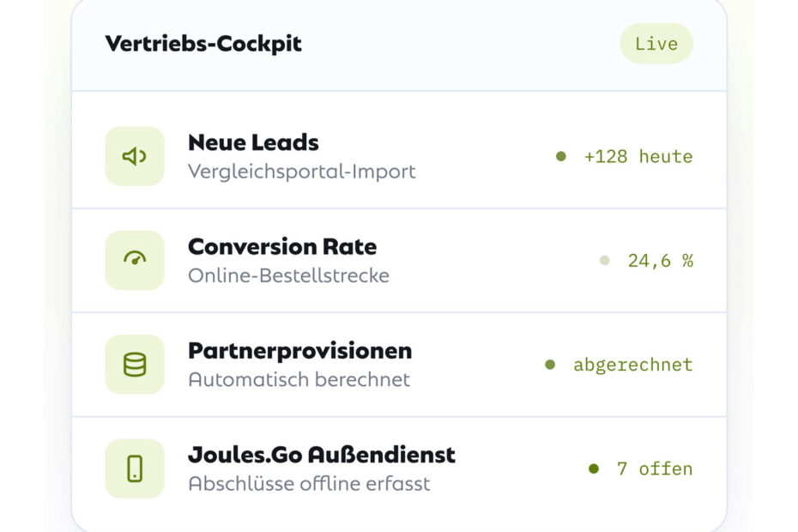
Task: Click the database coins icon
Action: click(x=135, y=365)
